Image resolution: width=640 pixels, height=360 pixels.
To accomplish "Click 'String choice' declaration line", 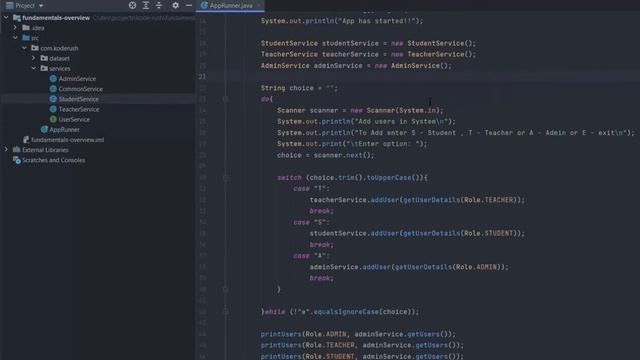I will point(300,88).
